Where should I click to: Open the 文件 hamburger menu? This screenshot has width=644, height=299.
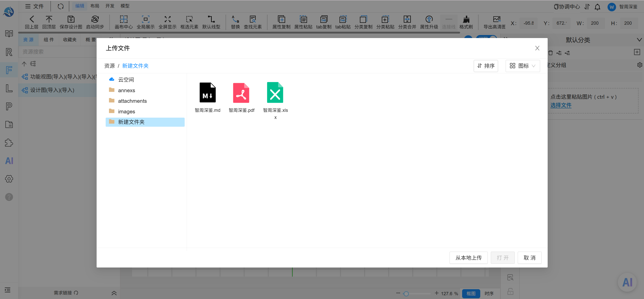[34, 6]
